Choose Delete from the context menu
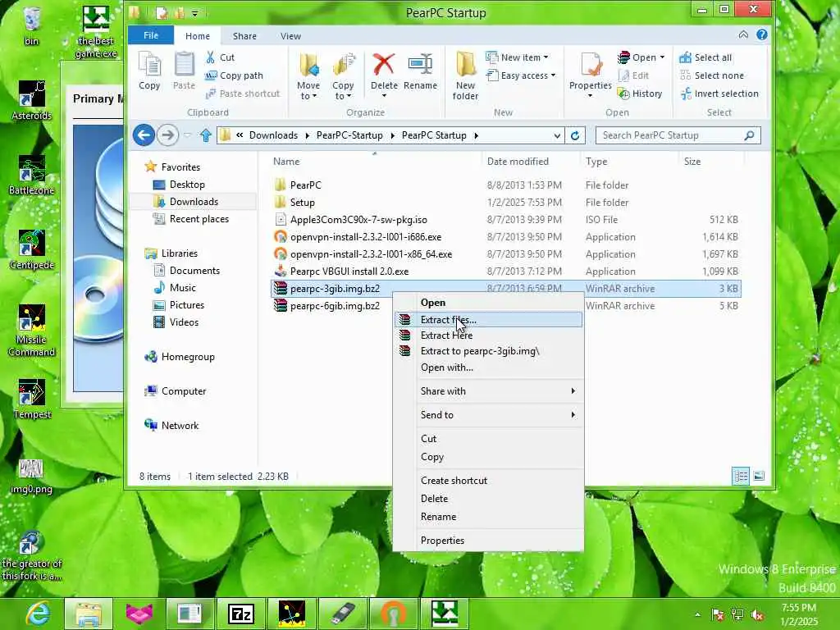 click(x=488, y=499)
